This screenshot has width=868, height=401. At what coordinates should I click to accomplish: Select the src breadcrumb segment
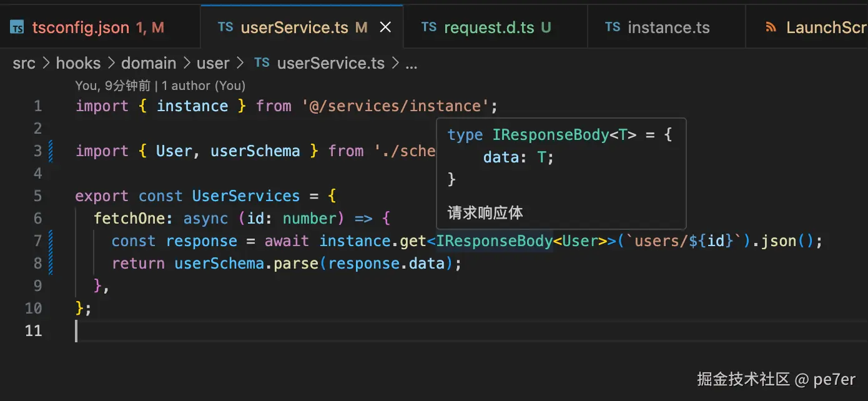pos(24,63)
